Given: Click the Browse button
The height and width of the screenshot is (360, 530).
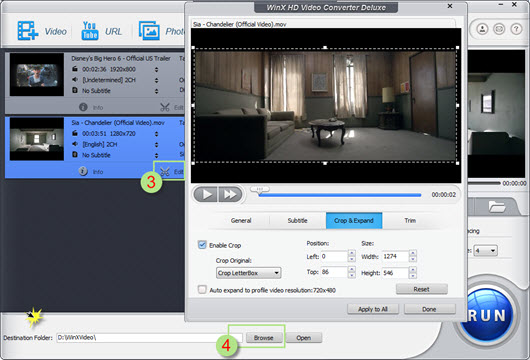Looking at the screenshot, I should pos(264,337).
